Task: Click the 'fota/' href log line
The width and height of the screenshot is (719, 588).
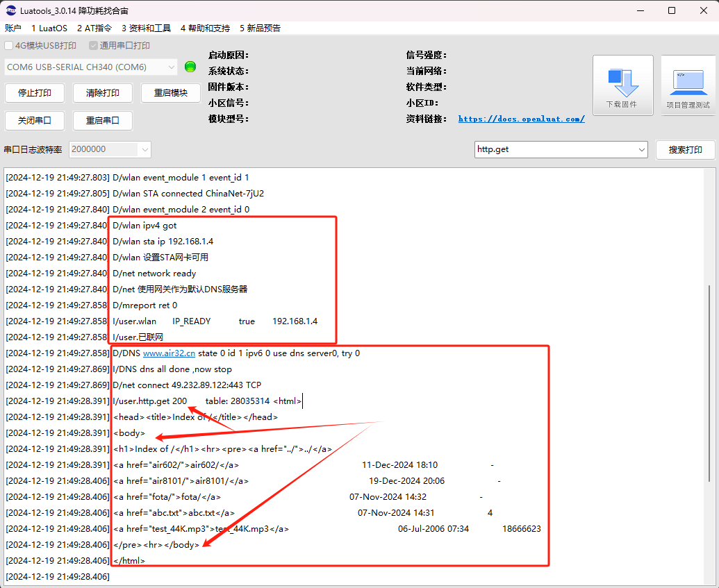Action: click(167, 497)
